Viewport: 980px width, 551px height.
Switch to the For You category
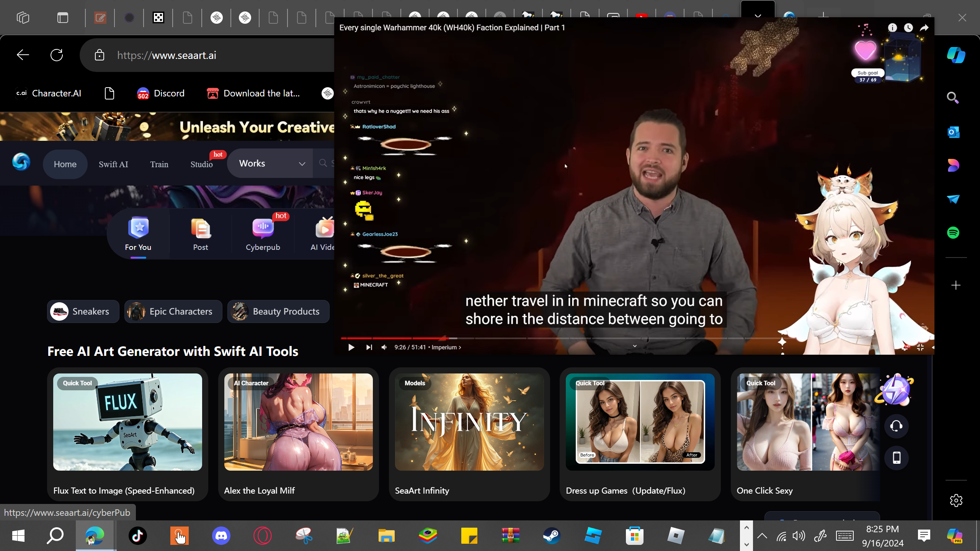tap(138, 234)
